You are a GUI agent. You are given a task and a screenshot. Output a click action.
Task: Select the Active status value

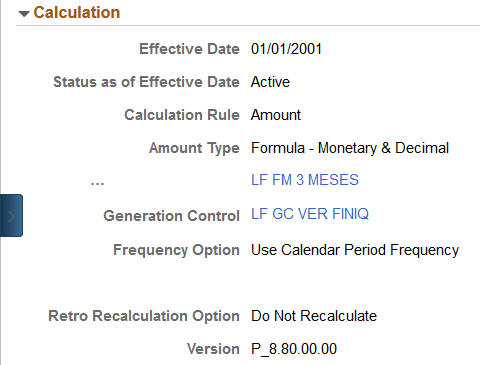point(270,82)
